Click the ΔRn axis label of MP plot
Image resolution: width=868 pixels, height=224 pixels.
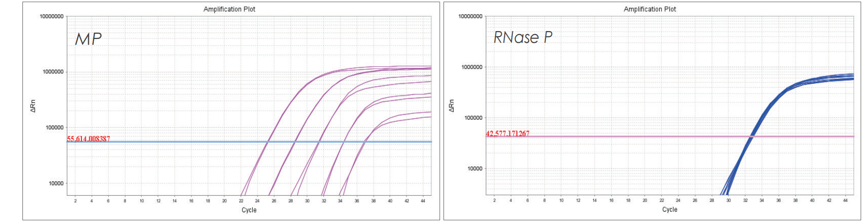coord(33,106)
